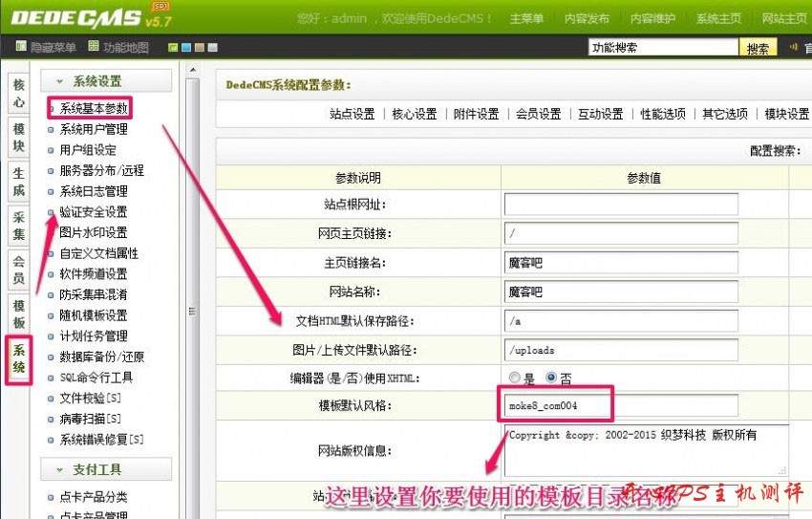Select 否 radio for XHTML editor

551,378
